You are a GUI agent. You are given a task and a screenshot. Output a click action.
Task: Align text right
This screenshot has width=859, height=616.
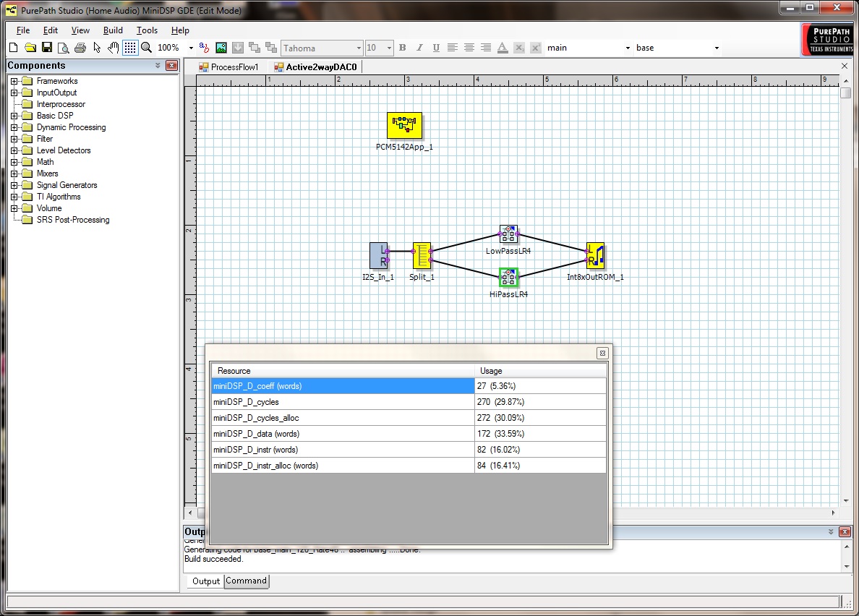[486, 48]
